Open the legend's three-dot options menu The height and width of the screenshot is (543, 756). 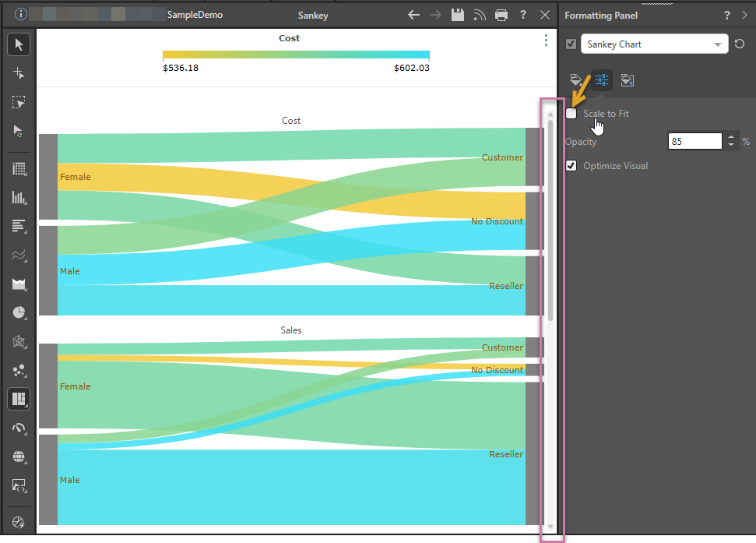click(546, 40)
